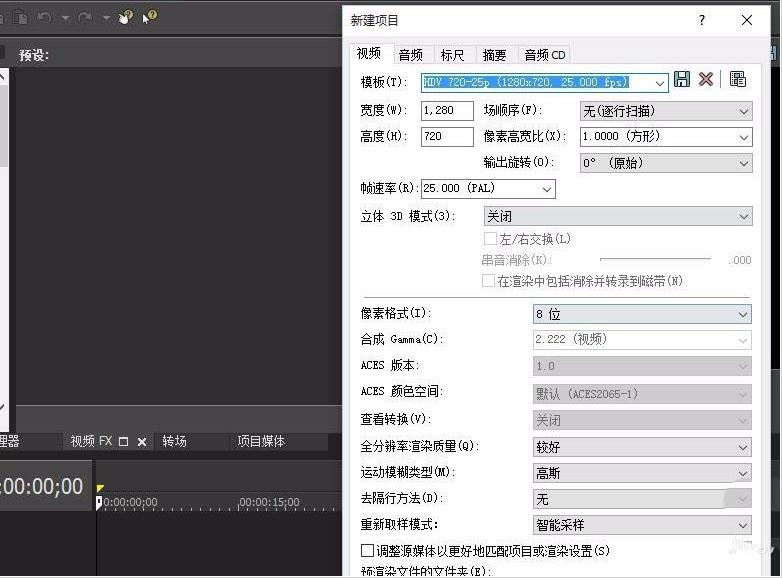Click the redo arrow toolbar icon

click(85, 18)
